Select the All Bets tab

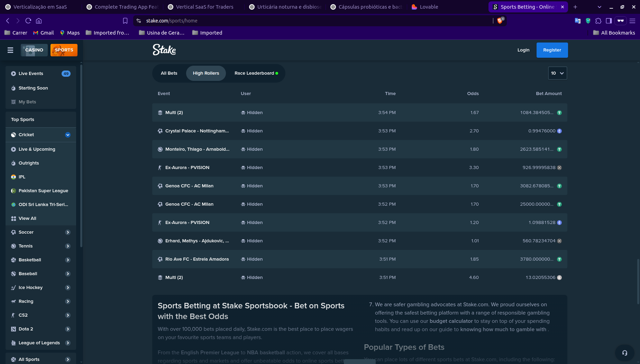169,73
